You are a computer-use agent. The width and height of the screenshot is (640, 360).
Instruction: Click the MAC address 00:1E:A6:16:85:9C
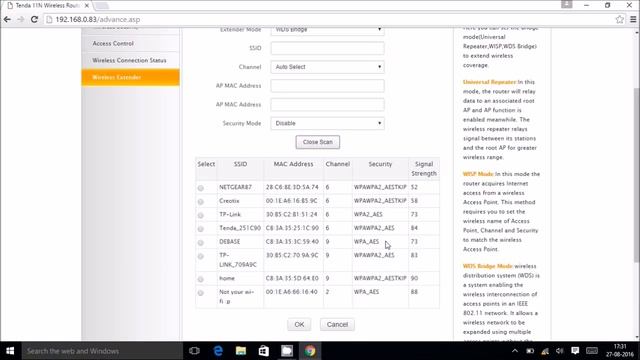291,201
